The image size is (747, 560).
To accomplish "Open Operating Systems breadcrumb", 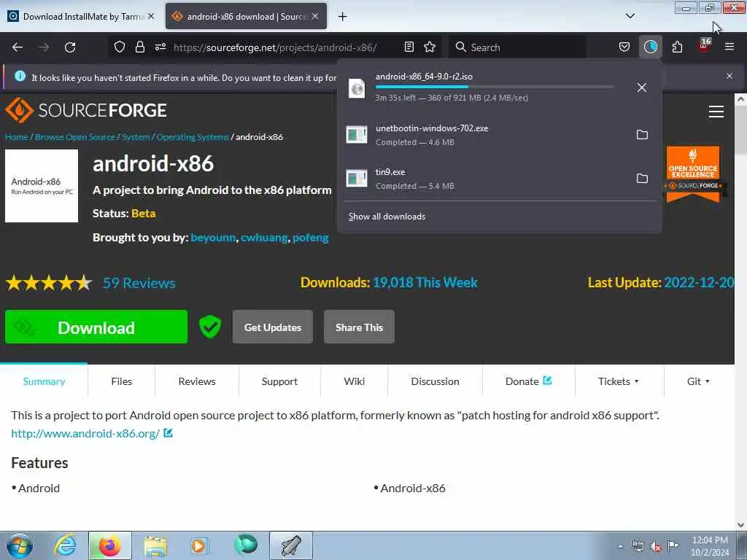I will click(193, 137).
